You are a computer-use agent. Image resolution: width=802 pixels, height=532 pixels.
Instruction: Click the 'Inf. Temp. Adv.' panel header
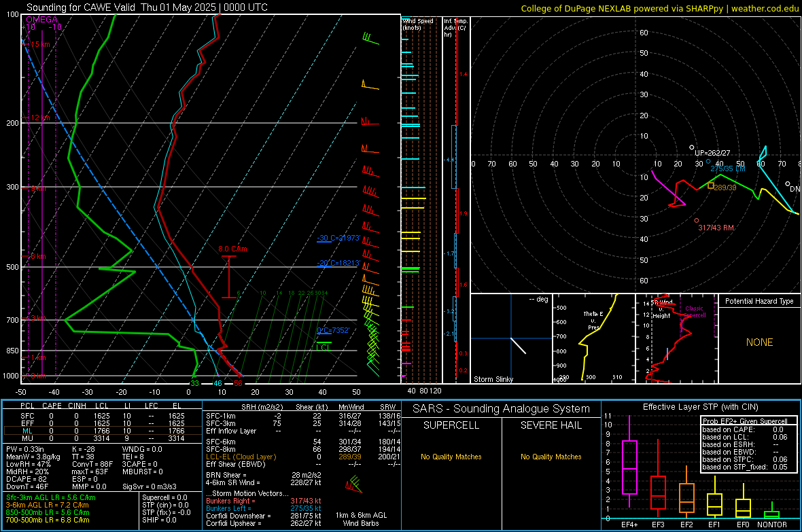click(x=455, y=28)
